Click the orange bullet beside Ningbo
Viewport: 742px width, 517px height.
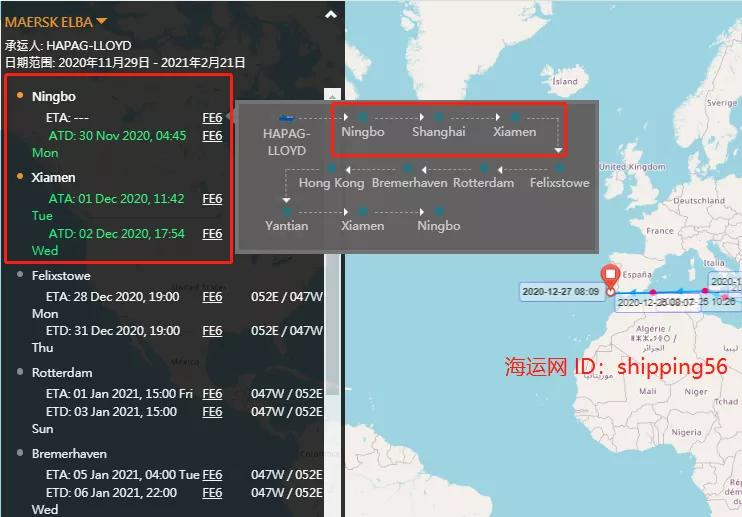pos(20,96)
